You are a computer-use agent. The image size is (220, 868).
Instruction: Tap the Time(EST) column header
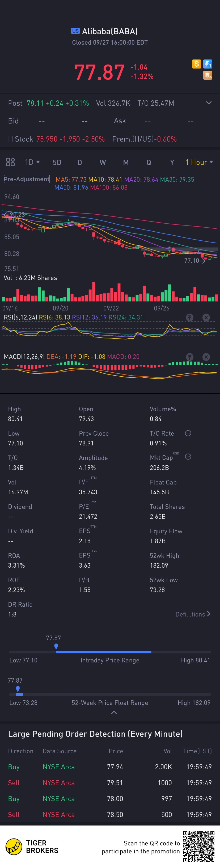click(x=197, y=751)
